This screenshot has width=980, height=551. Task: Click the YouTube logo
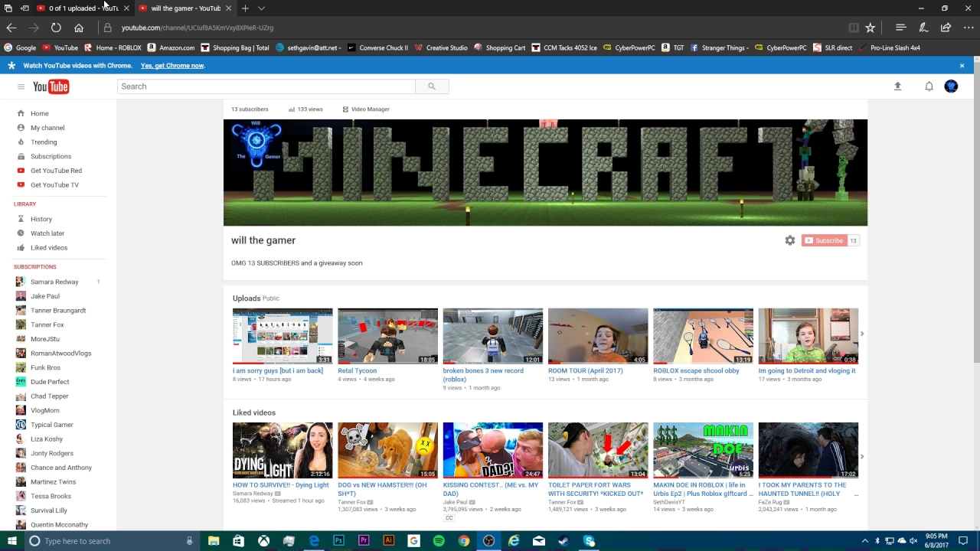click(51, 86)
